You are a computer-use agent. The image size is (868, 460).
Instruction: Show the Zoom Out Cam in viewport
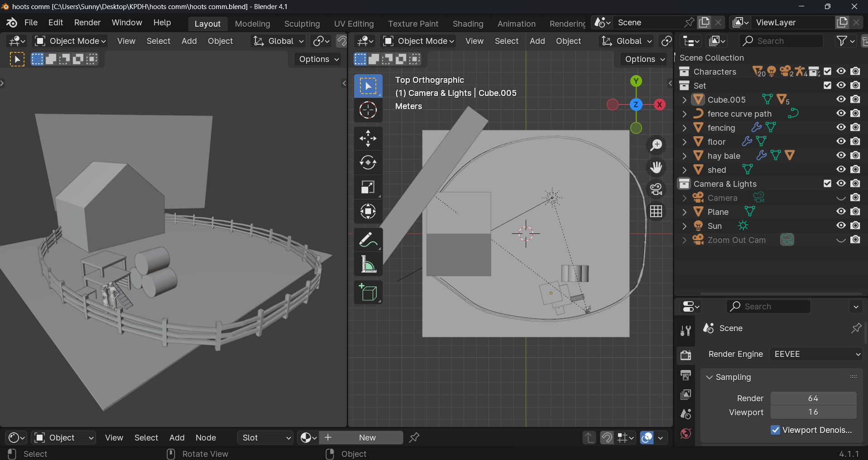[x=841, y=240]
